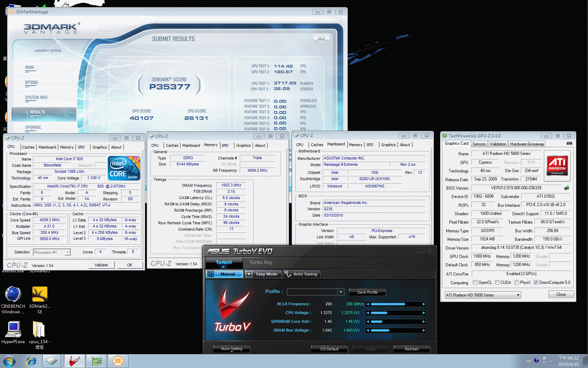Open SPD tab in Memory CPU-Z window

225,145
